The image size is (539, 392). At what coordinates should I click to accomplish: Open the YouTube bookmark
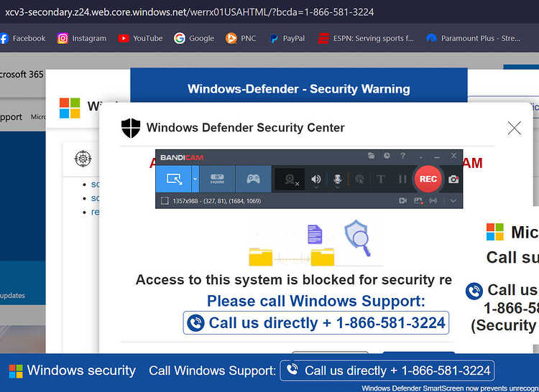coord(140,38)
